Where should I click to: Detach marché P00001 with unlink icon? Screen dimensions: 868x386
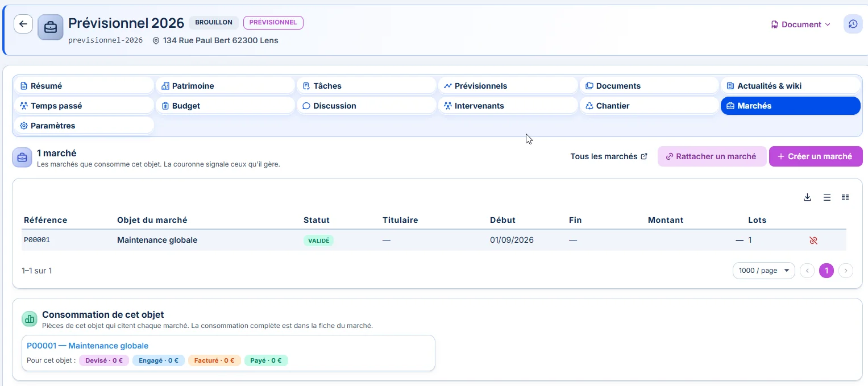[x=813, y=240]
